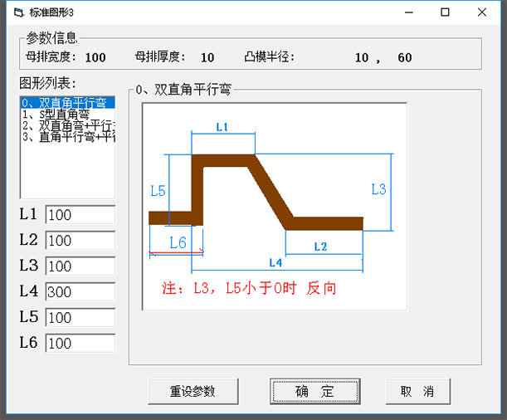
Task: Select the L5 input box
Action: pyautogui.click(x=80, y=318)
